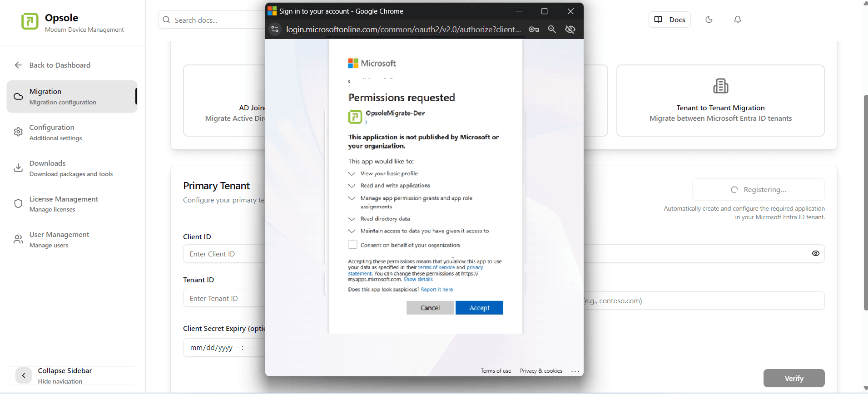Click the Downloads tray icon

(x=18, y=168)
